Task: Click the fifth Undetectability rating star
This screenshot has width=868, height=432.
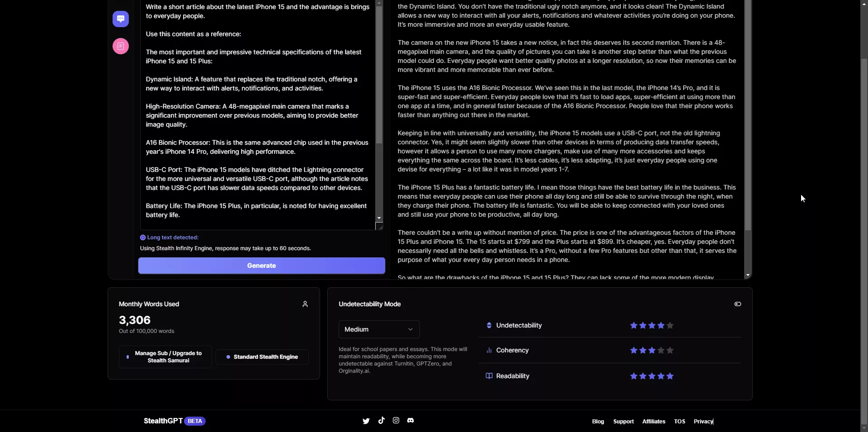Action: 670,326
